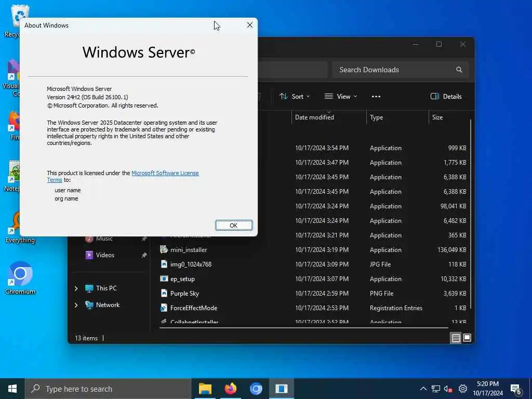Click the 999 KB size cell
Screen dimensions: 532x399
coord(457,148)
